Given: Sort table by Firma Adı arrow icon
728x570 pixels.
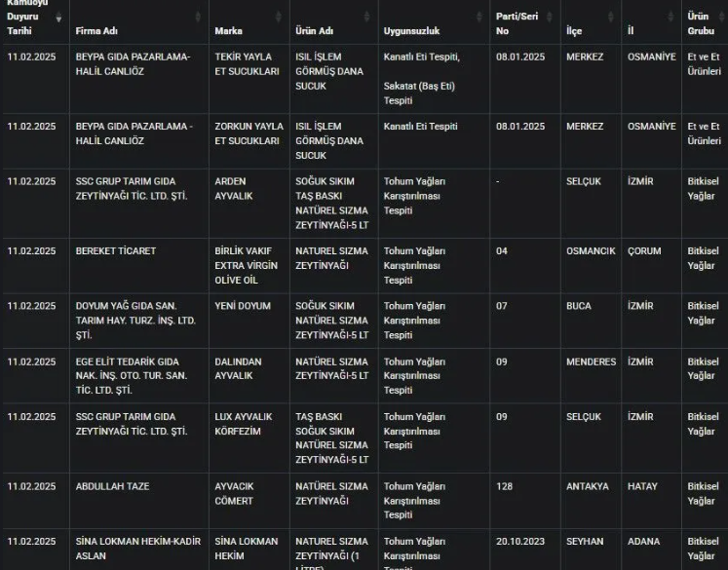Looking at the screenshot, I should (199, 18).
